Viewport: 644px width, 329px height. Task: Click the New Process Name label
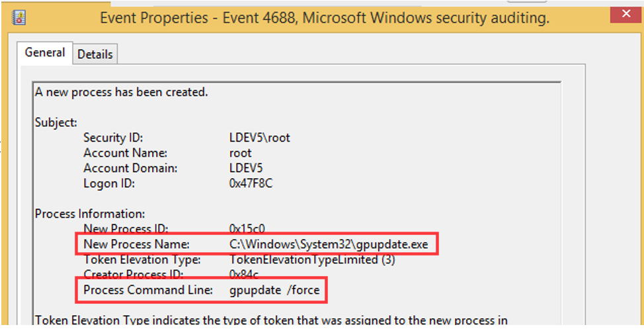(x=136, y=244)
